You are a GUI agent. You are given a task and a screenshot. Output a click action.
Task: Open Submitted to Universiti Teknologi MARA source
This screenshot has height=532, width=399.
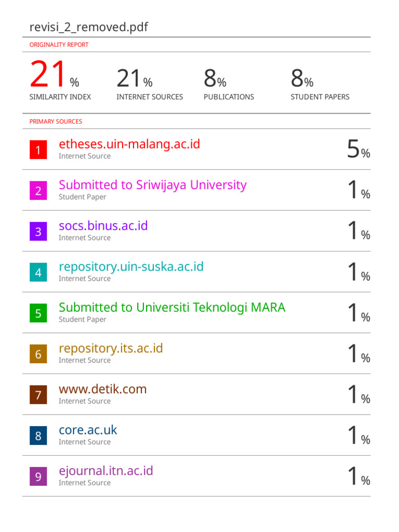click(x=172, y=308)
